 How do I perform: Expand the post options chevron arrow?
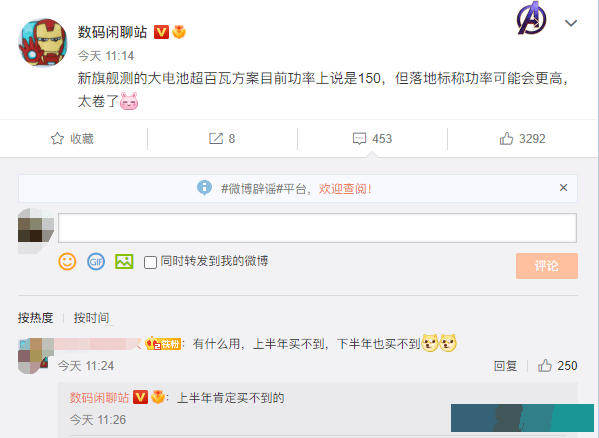(571, 23)
